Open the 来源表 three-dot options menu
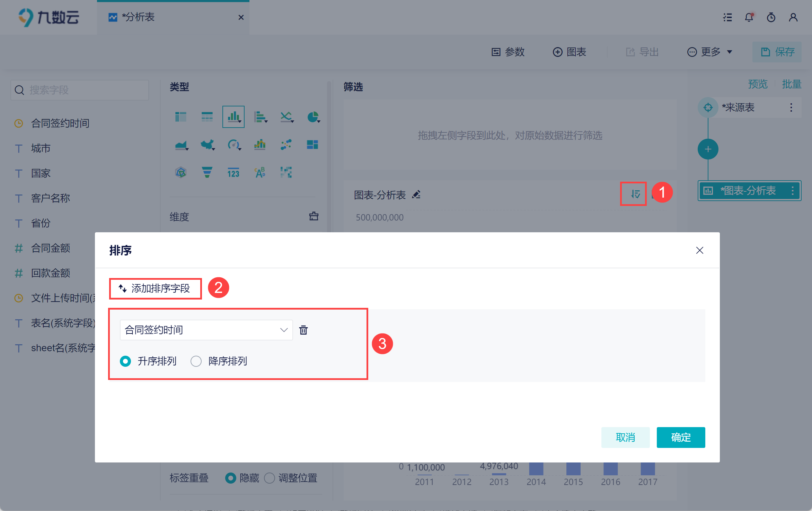Screen dimensions: 812x511 (x=791, y=107)
